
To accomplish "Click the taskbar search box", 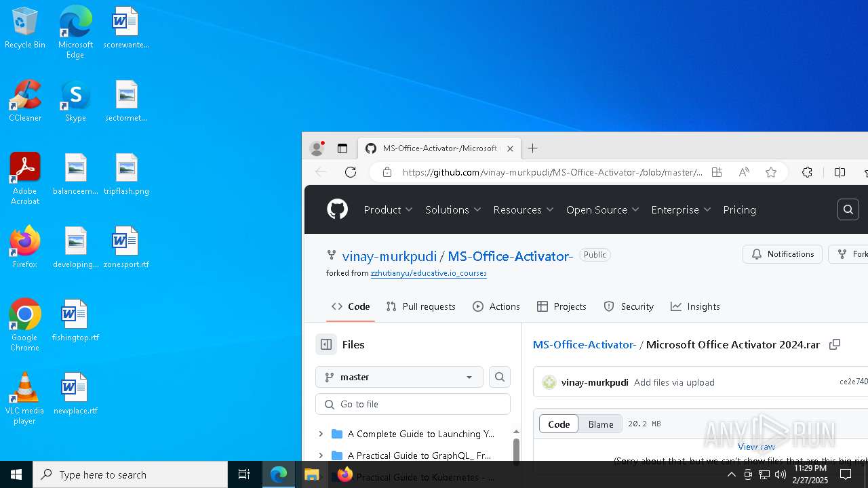I will click(x=130, y=474).
